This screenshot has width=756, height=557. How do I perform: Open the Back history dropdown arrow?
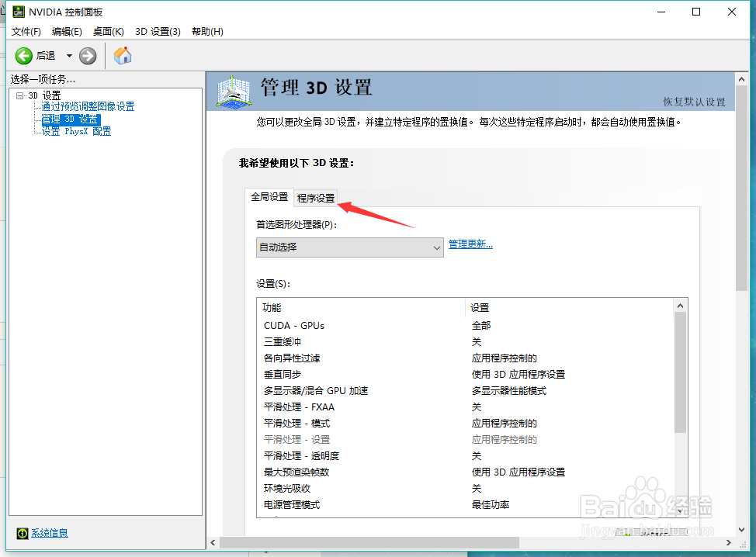(69, 56)
